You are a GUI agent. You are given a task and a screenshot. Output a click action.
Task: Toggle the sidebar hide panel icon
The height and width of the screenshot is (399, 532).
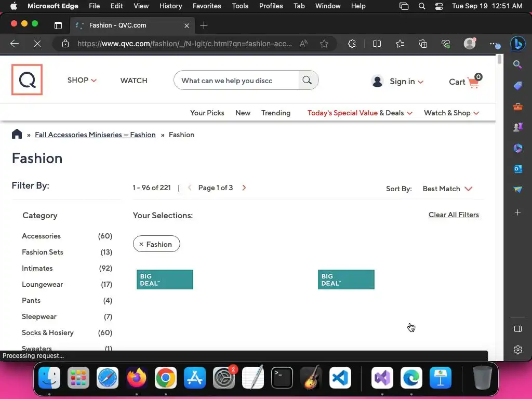click(x=518, y=329)
